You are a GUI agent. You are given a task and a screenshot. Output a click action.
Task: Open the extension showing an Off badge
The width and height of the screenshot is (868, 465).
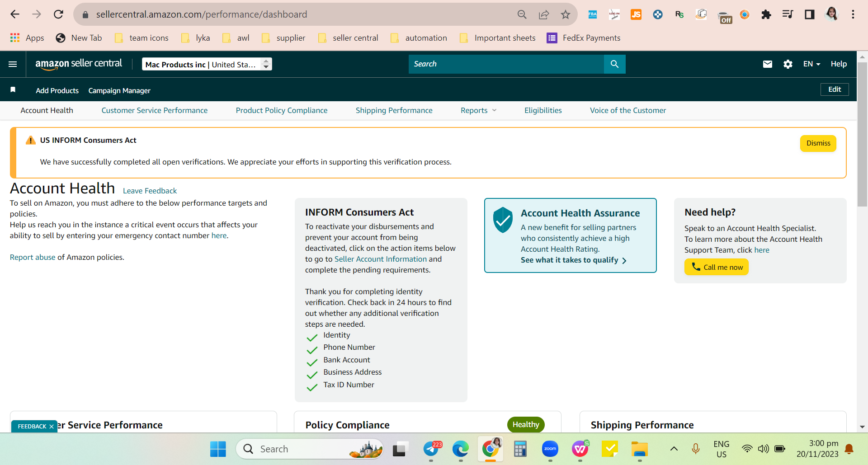[x=725, y=17]
